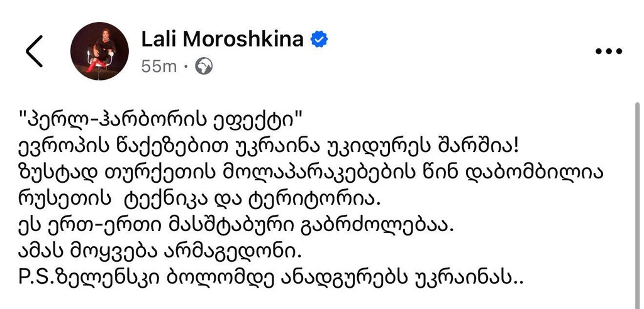644x309 pixels.
Task: Click the blue verified badge
Action: [320, 39]
